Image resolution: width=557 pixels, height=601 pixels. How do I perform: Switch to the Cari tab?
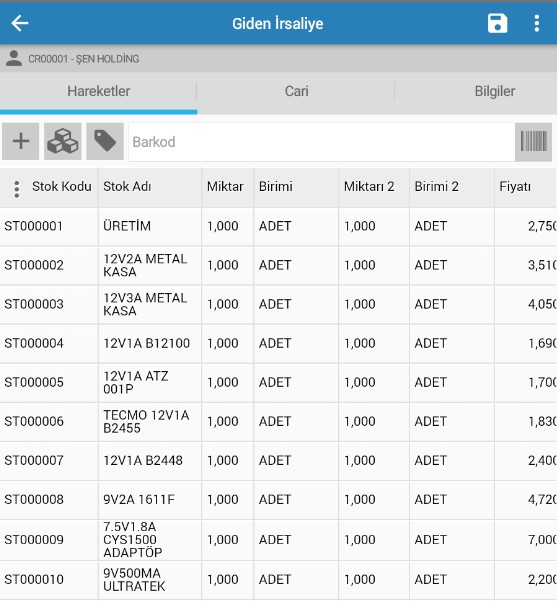click(x=296, y=91)
